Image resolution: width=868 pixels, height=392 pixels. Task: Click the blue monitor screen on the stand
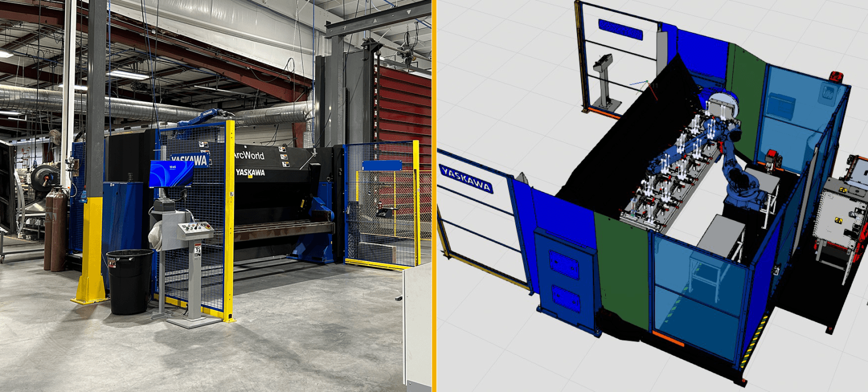pyautogui.click(x=171, y=173)
